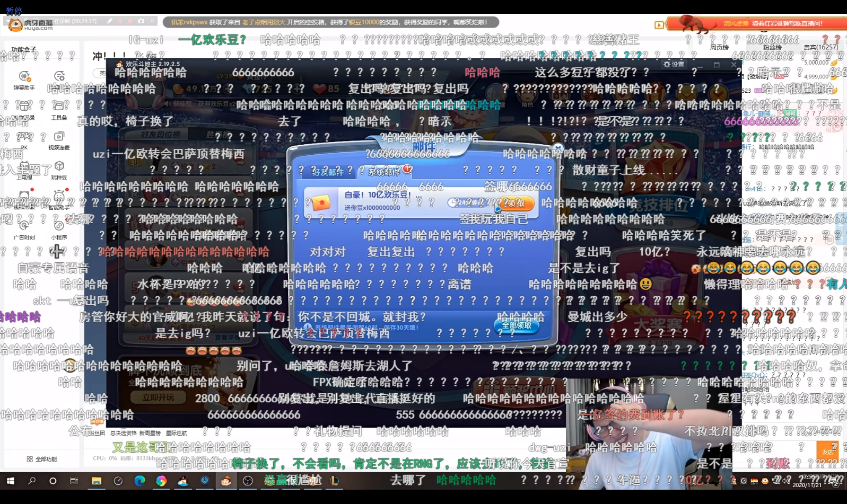Screen dimensions: 847x504
Task: Open 新周星榜 link below preview
Action: (x=150, y=433)
